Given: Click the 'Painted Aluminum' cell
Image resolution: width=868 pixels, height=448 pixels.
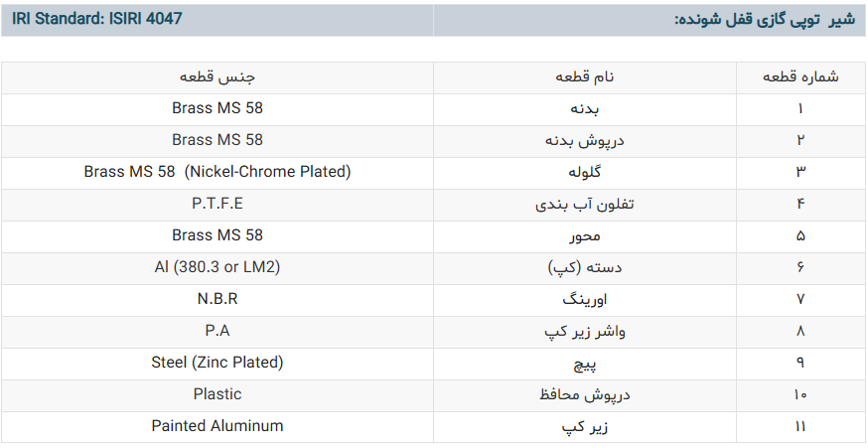Looking at the screenshot, I should tap(217, 426).
